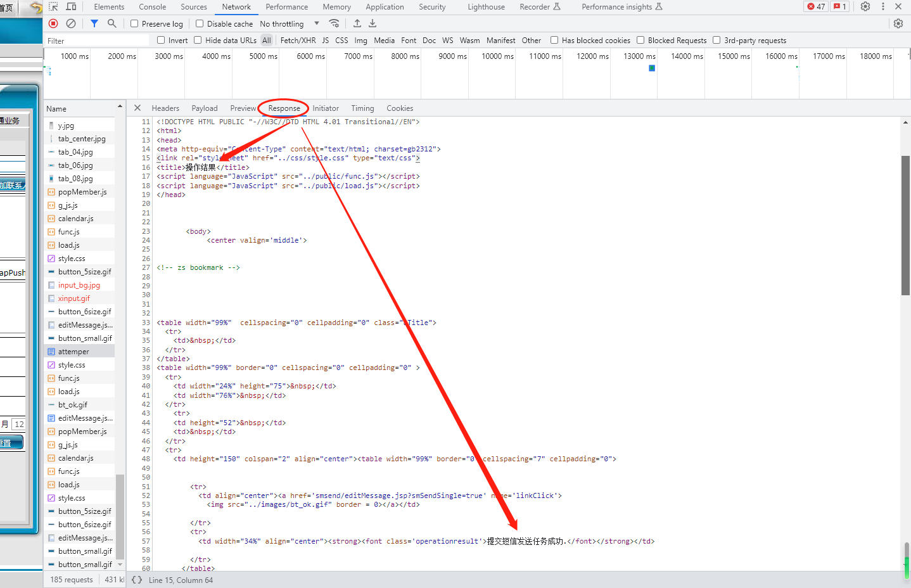The height and width of the screenshot is (588, 911).
Task: Toggle the device toolbar icon
Action: 71,7
